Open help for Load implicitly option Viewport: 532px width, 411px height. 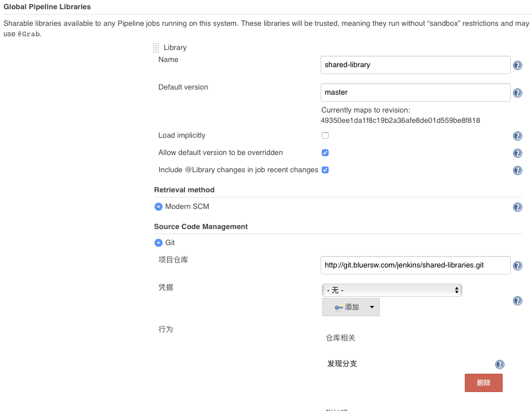(518, 136)
